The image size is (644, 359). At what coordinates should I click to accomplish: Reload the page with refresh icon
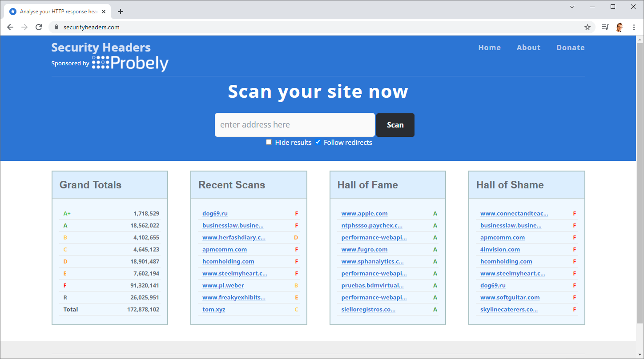39,27
